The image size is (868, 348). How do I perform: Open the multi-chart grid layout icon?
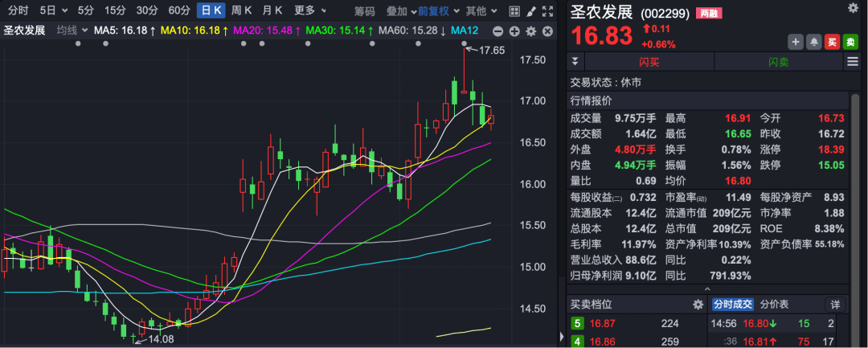514,10
